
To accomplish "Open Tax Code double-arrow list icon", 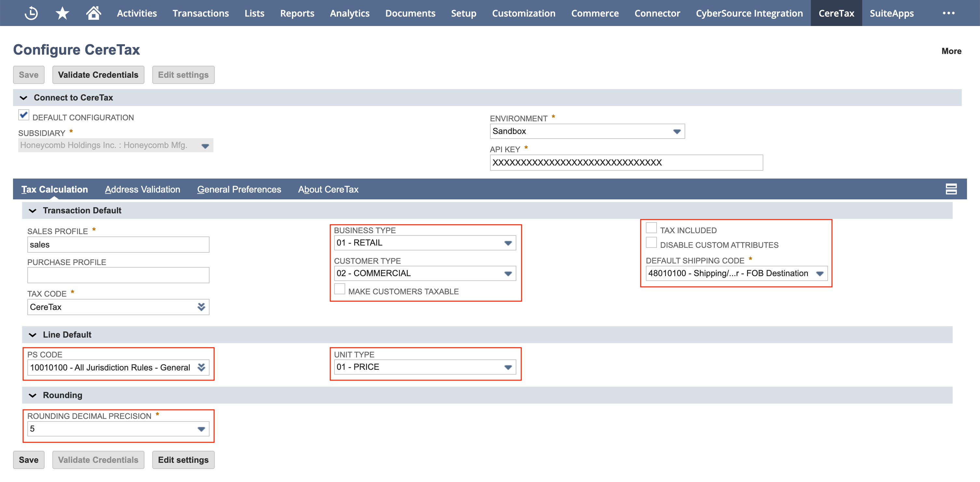I will [201, 307].
